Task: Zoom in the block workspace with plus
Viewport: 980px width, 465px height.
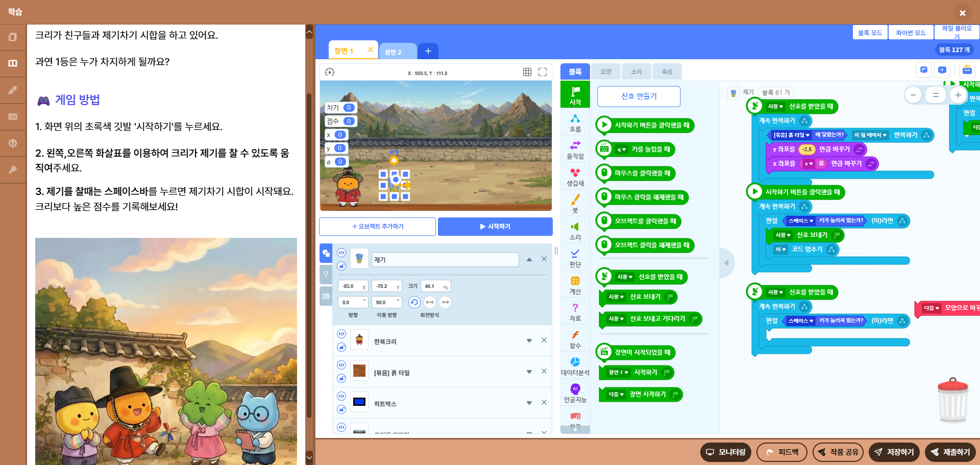Action: (x=958, y=95)
